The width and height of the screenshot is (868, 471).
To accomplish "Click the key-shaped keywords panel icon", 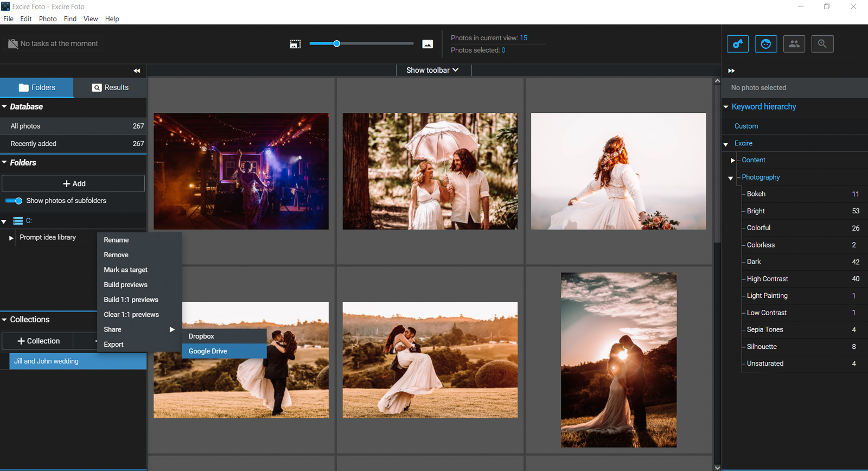I will [738, 44].
